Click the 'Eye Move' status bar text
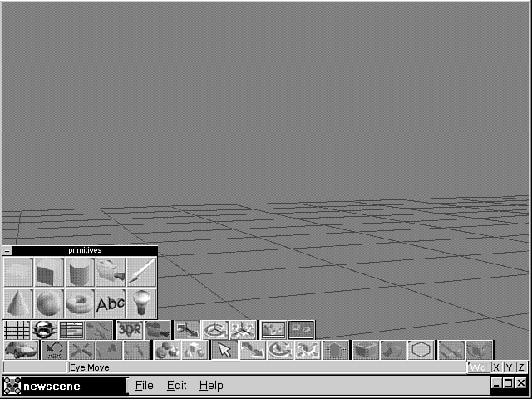The image size is (532, 399). (90, 367)
